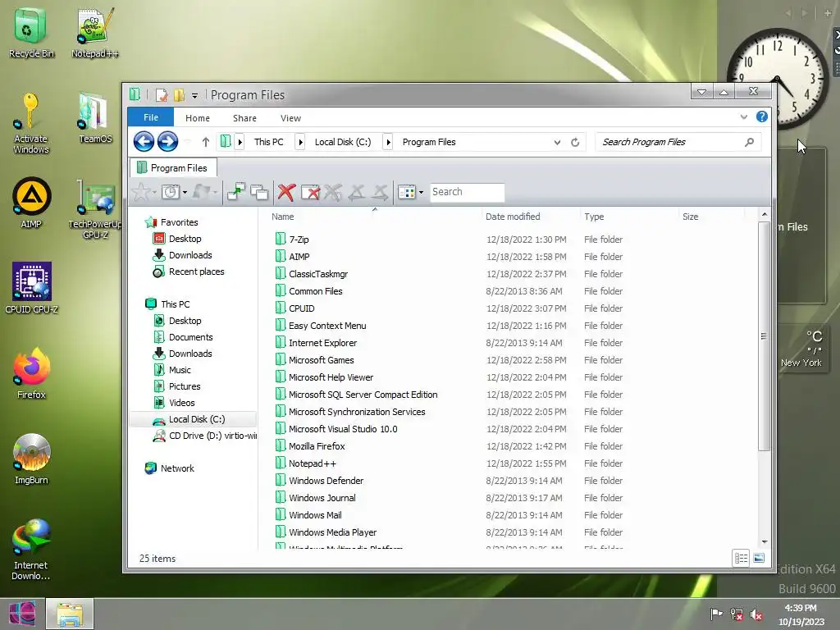Viewport: 840px width, 630px height.
Task: Select Recent places under Favorites
Action: click(196, 272)
